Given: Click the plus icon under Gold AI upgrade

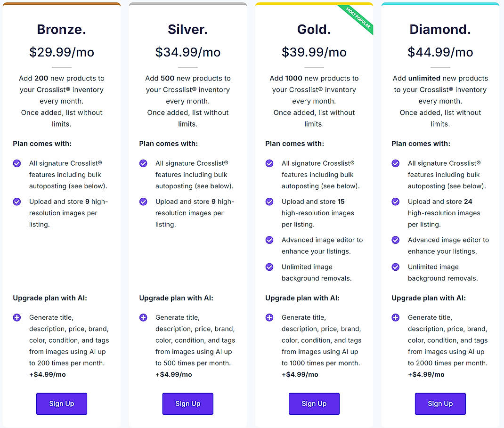Looking at the screenshot, I should point(269,317).
